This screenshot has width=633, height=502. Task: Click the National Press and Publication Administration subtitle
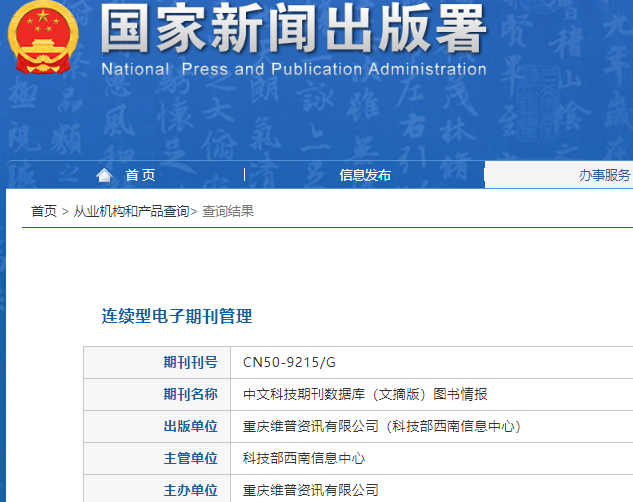click(293, 70)
